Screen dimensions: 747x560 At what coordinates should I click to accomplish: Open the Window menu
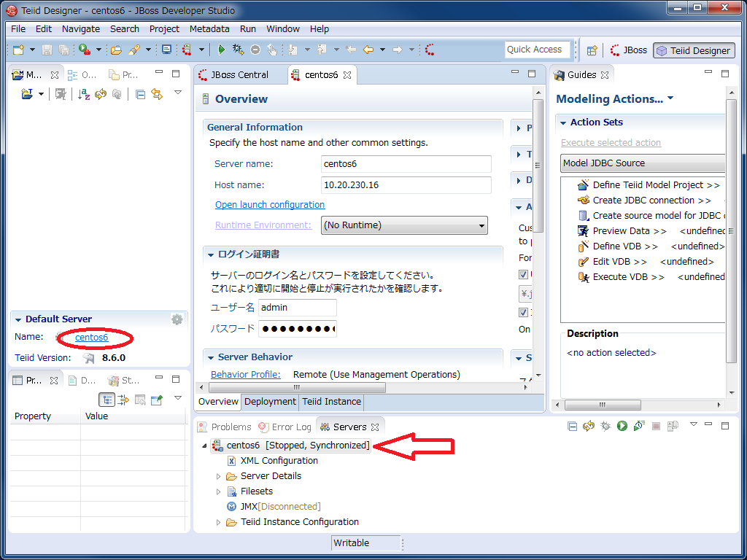pyautogui.click(x=283, y=28)
